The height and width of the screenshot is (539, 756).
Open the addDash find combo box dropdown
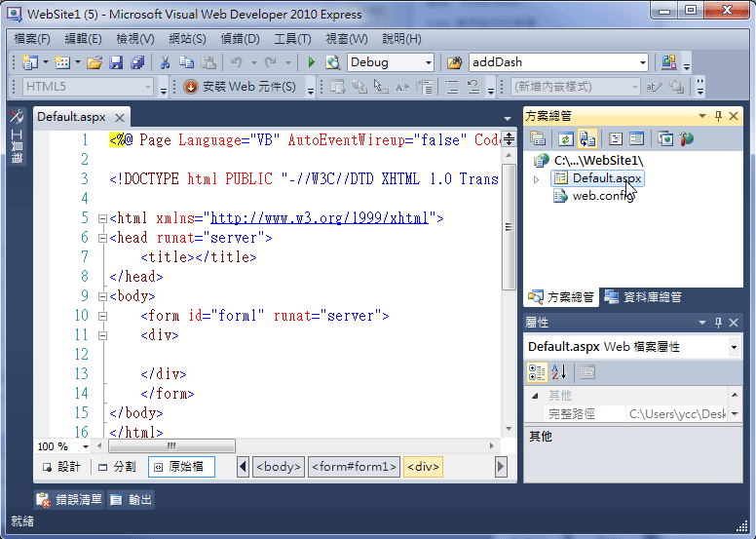pos(642,62)
